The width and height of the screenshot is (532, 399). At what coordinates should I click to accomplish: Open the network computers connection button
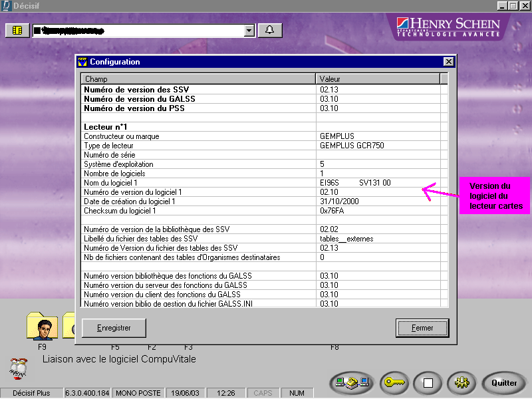(352, 382)
